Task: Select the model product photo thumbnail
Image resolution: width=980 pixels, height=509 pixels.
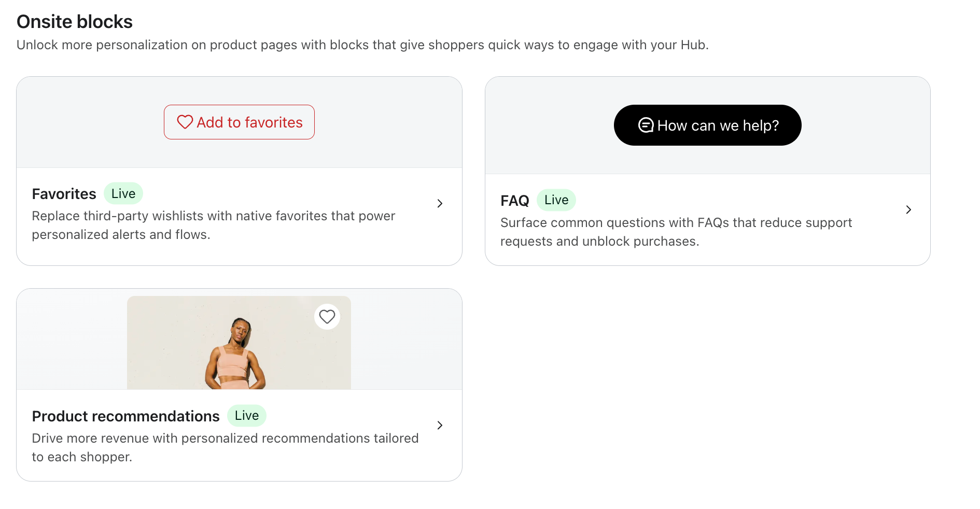Action: 239,343
